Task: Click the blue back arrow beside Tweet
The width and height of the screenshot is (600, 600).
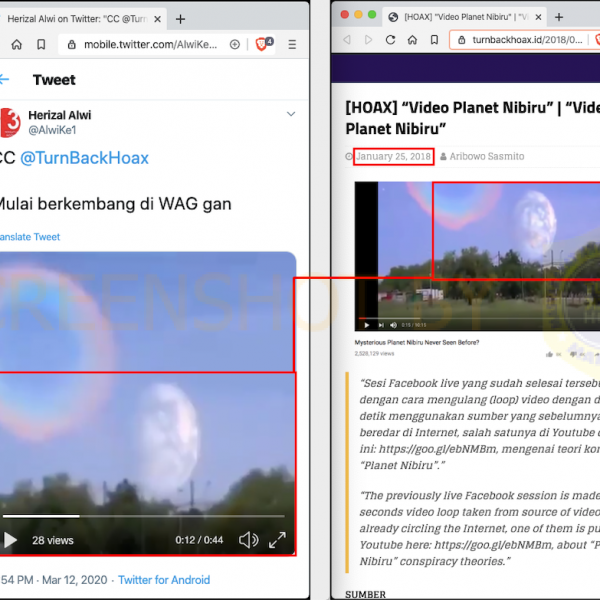Action: pos(4,80)
